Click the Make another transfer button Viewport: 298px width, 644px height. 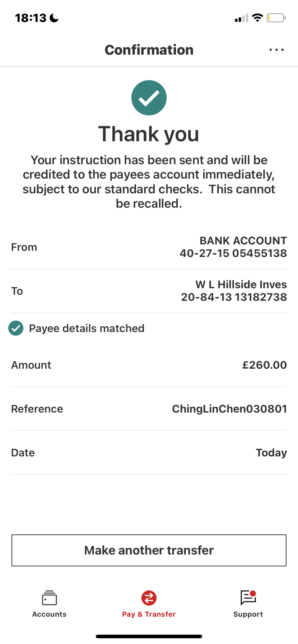point(149,550)
